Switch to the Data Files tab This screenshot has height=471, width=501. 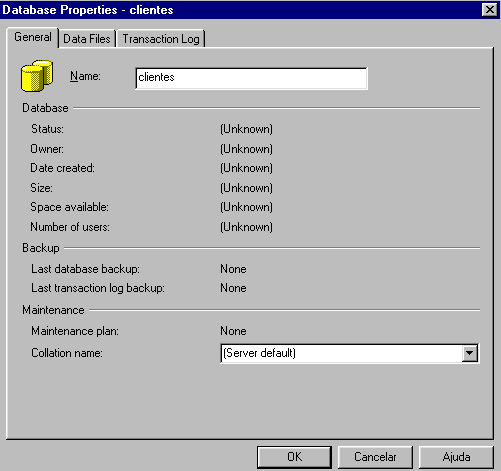click(87, 39)
